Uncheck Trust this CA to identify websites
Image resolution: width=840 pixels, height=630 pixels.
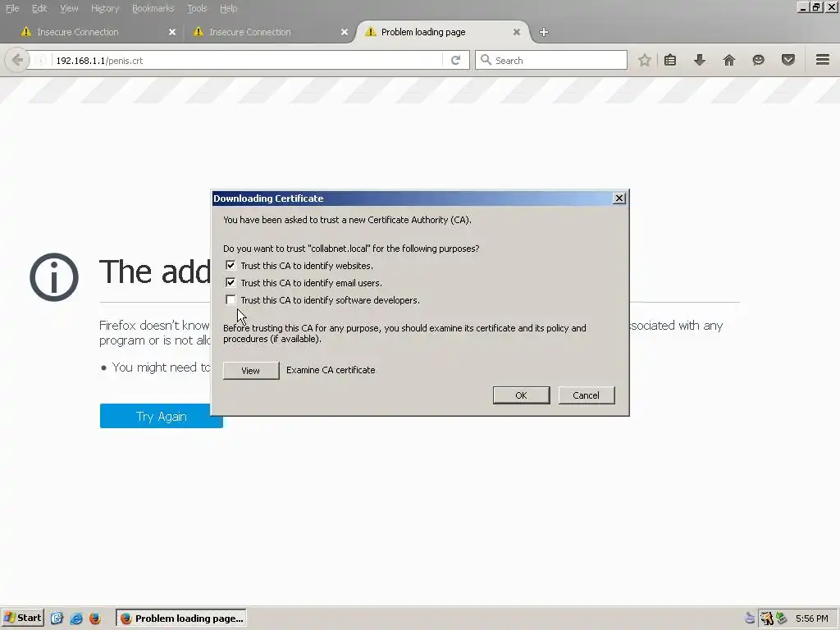231,265
